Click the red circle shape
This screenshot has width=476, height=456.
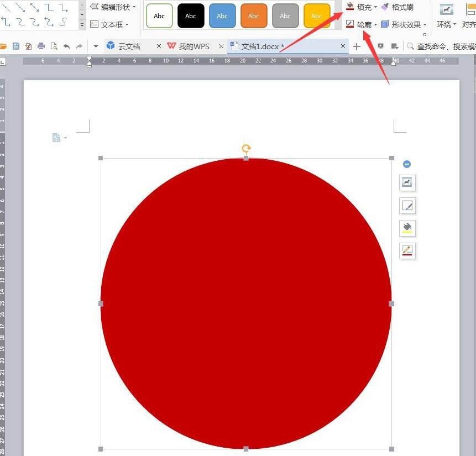pos(246,303)
